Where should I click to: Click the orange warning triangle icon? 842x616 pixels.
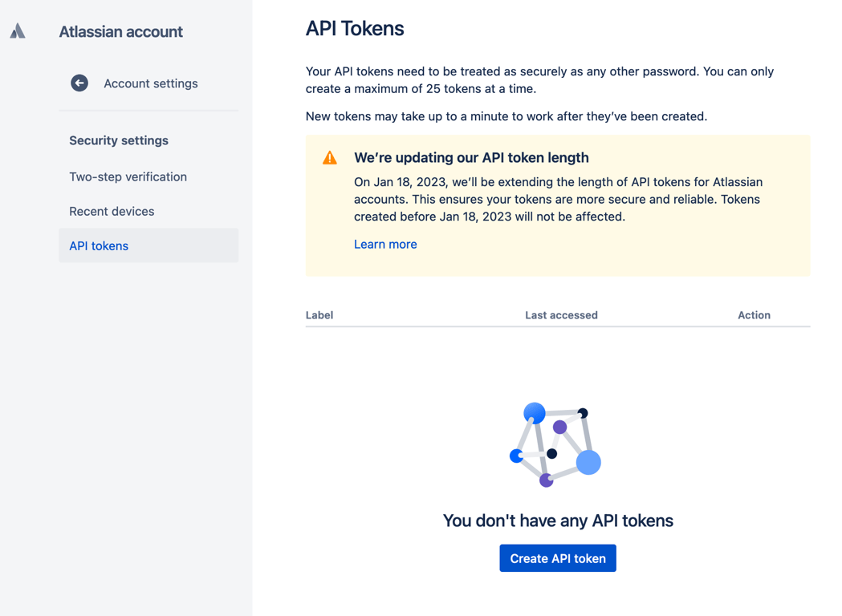(330, 158)
